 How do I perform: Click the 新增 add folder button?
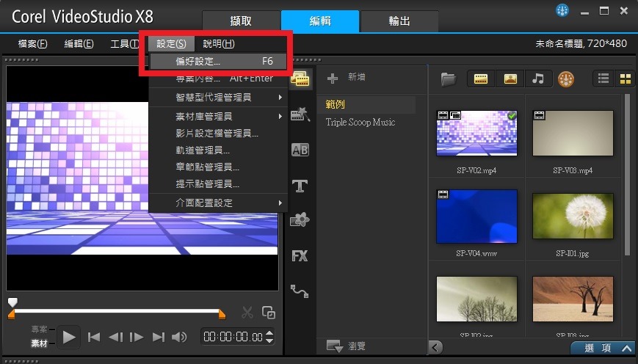click(x=347, y=78)
